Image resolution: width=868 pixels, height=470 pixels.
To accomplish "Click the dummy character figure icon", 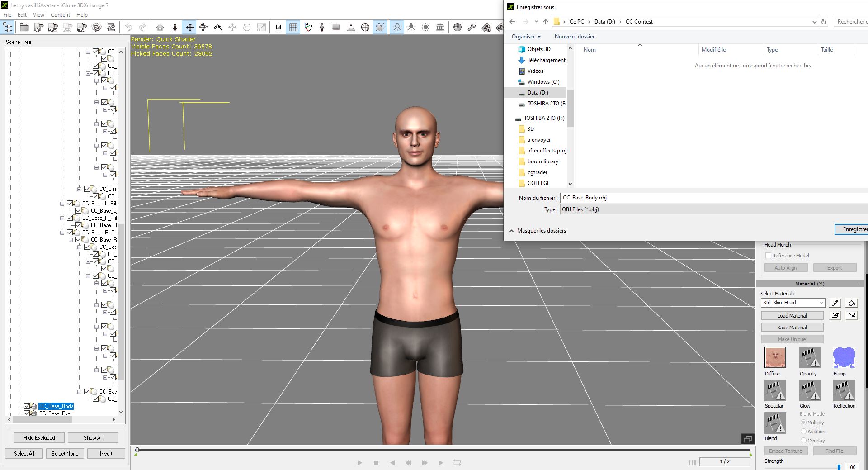I will 322,28.
